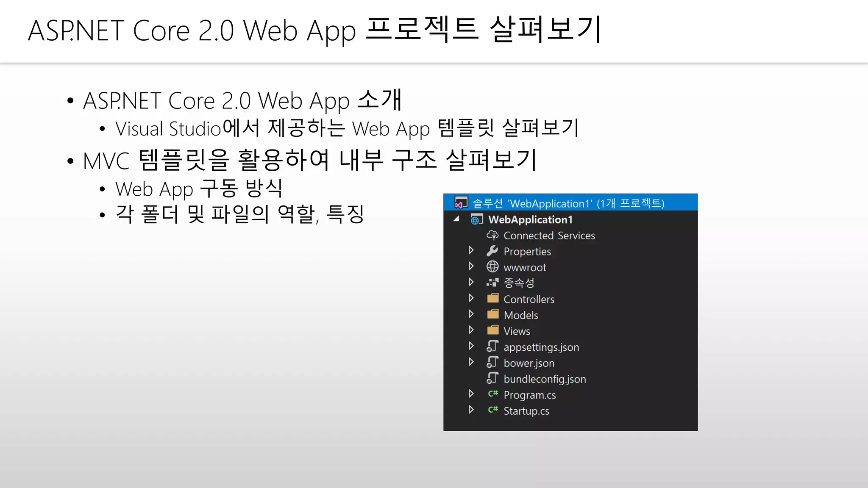Expand the Properties node arrow
Screen dimensions: 868x488
click(x=471, y=250)
